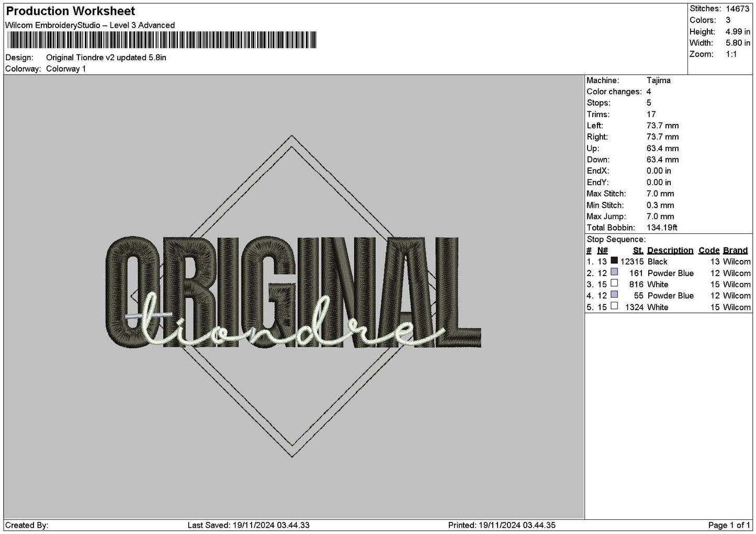Click the 'Brand' column header

tap(736, 251)
